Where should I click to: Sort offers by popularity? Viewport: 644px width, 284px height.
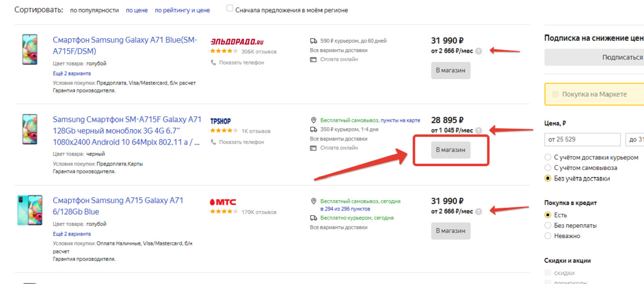coord(94,10)
